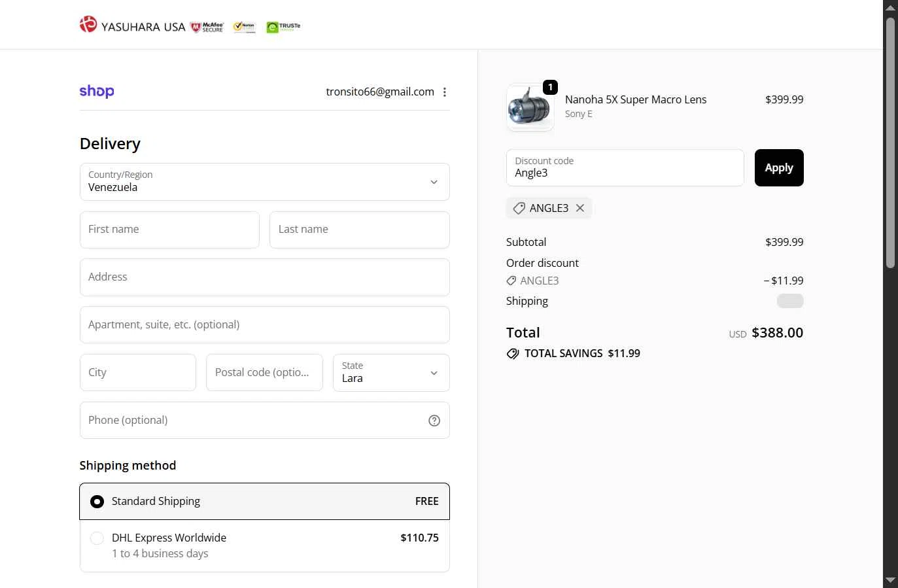Click the Norton security badge

[x=245, y=27]
